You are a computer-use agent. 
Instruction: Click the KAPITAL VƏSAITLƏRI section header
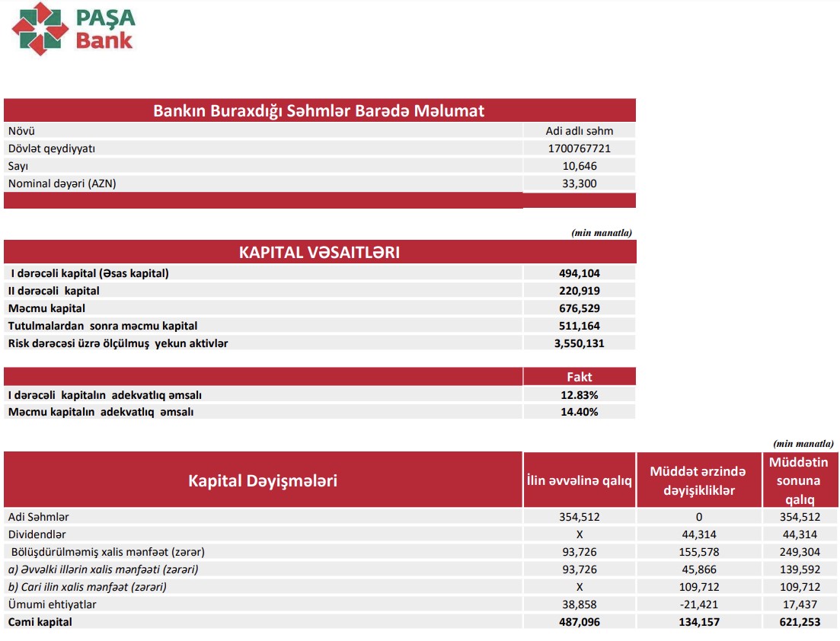tap(319, 252)
